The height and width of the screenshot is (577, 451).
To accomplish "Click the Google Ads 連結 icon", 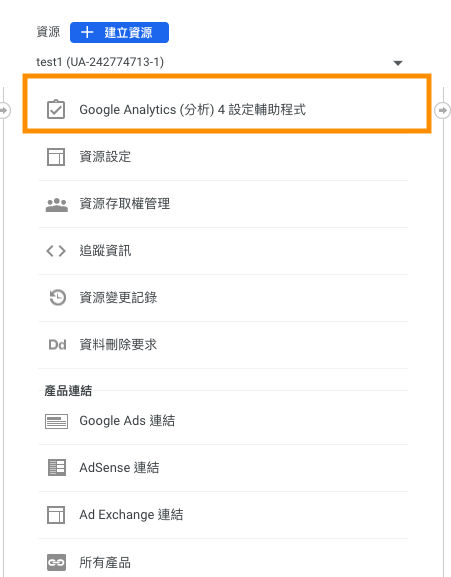I will [x=56, y=421].
